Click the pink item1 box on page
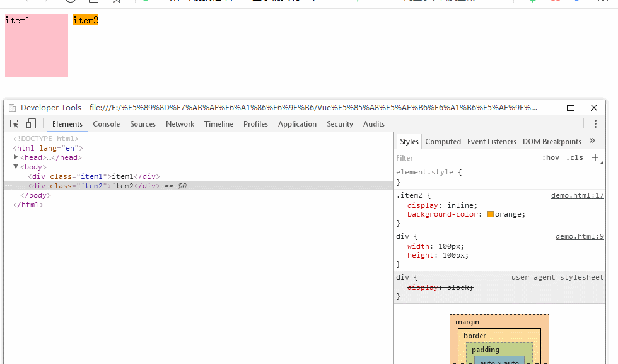Viewport: 618px width, 364px height. tap(37, 45)
